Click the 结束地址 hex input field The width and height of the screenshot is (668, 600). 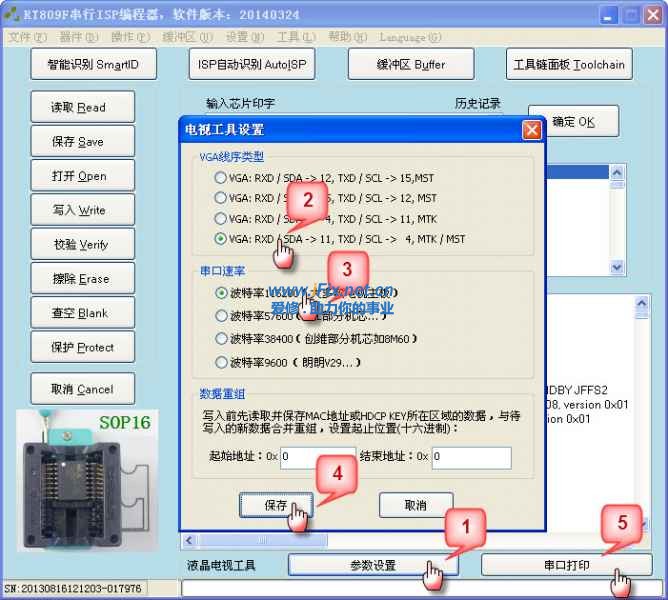pyautogui.click(x=471, y=458)
